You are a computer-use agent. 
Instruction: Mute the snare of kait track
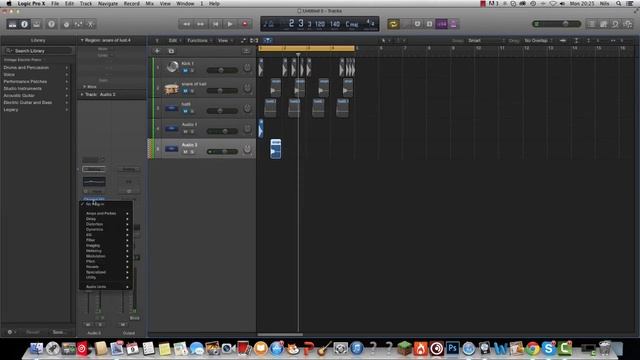(x=185, y=91)
